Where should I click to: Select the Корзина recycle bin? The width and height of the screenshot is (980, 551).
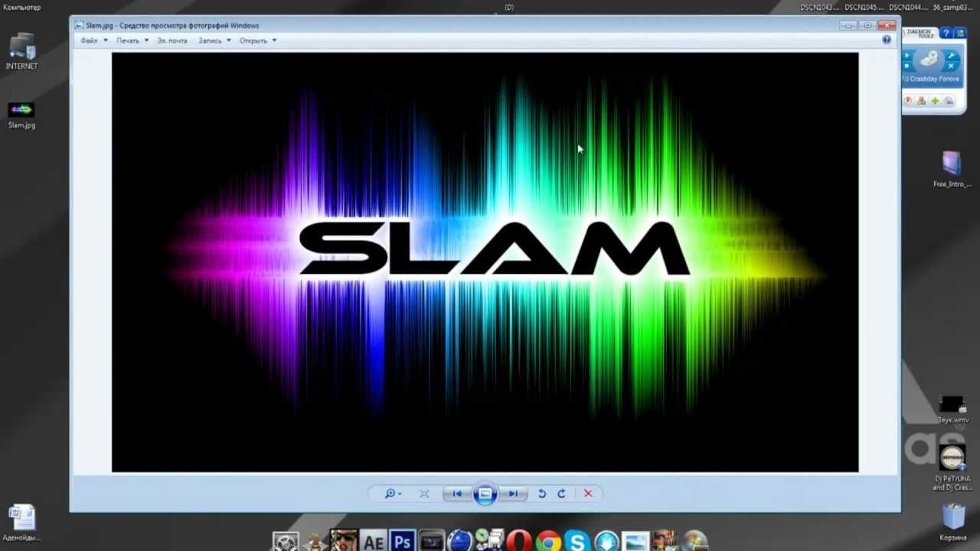tap(953, 523)
